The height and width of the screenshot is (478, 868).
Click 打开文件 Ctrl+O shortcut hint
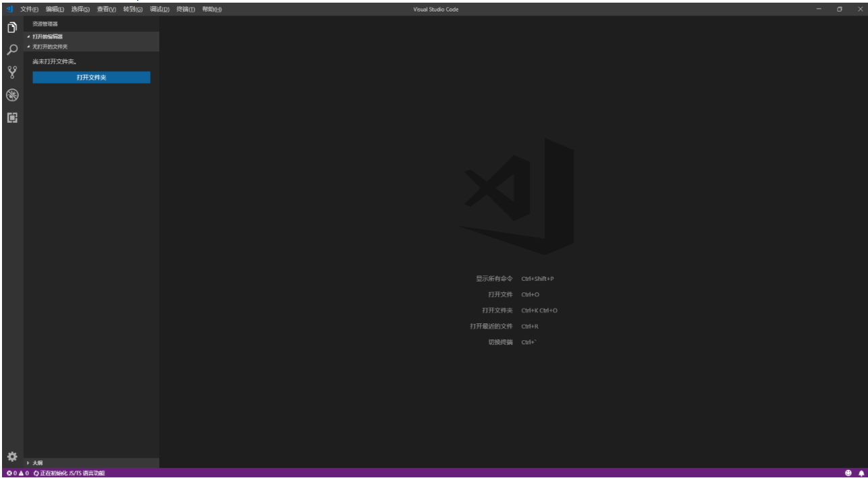coord(514,294)
